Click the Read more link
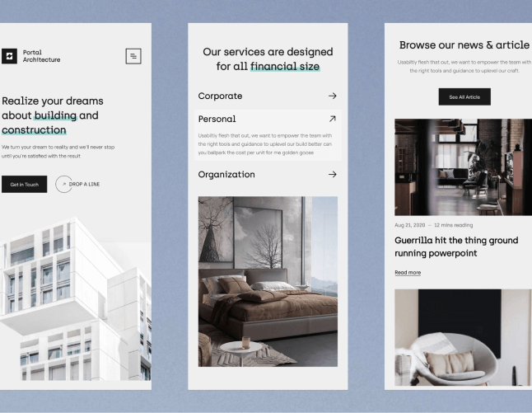 (x=408, y=272)
